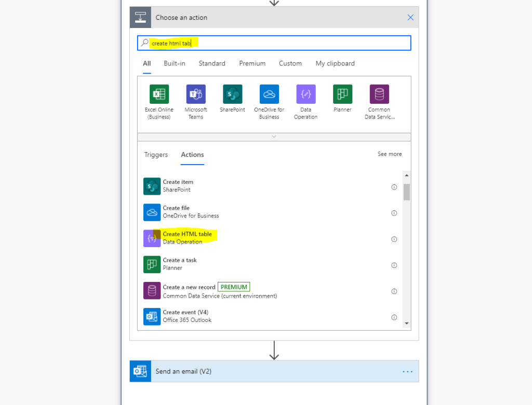This screenshot has height=405, width=532.
Task: Click the Outlook icon on Send an email step
Action: point(140,371)
